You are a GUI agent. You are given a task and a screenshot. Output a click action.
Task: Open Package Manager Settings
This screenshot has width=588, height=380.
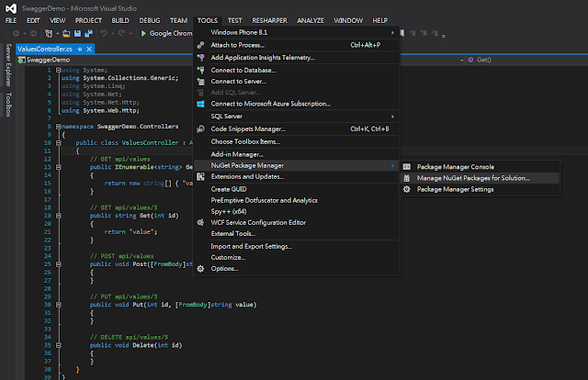click(455, 189)
